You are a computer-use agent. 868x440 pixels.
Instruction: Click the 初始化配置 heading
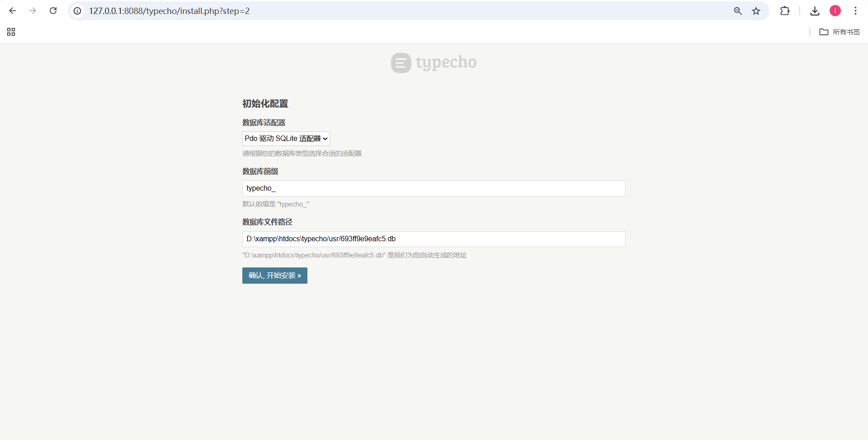pyautogui.click(x=265, y=103)
